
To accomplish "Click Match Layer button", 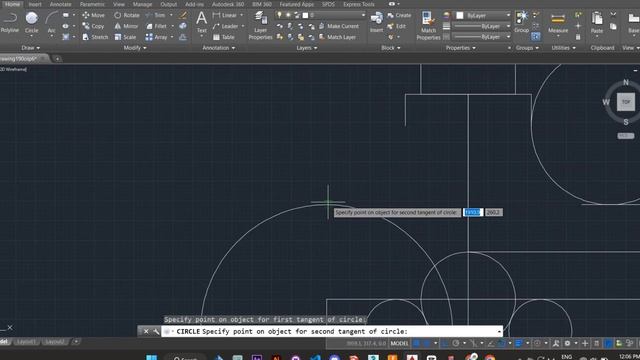I will pyautogui.click(x=338, y=37).
